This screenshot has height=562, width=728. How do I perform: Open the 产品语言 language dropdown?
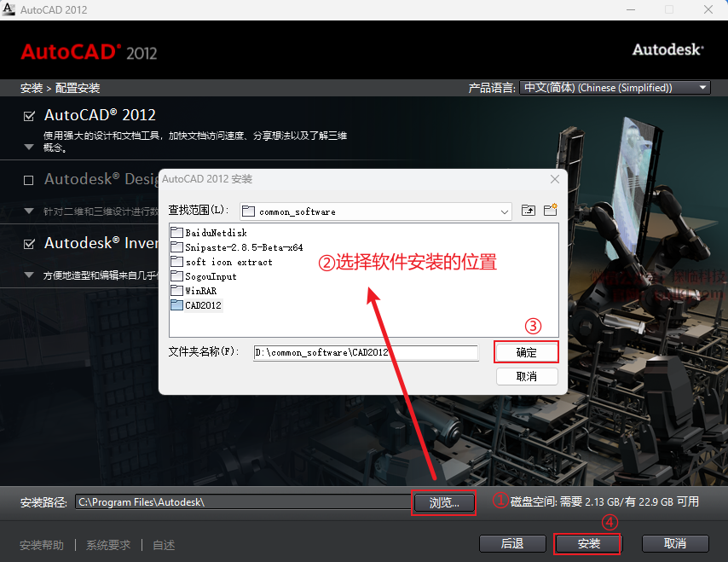pos(615,87)
